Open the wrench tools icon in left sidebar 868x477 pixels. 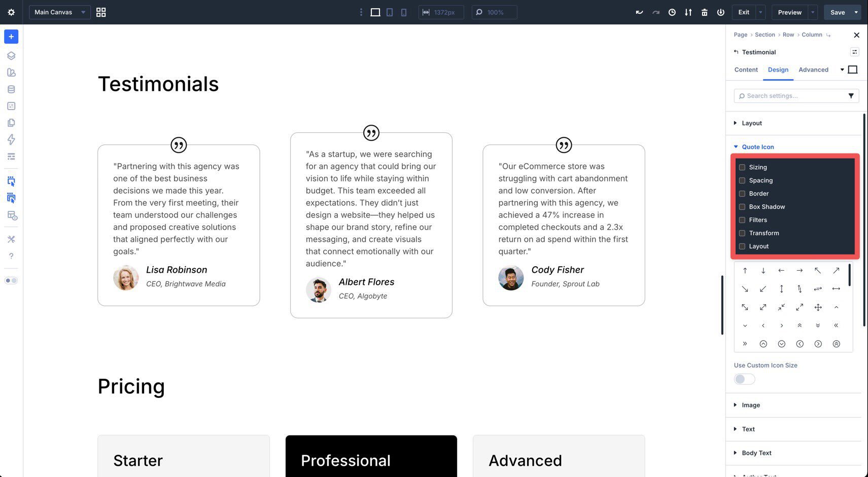point(11,239)
